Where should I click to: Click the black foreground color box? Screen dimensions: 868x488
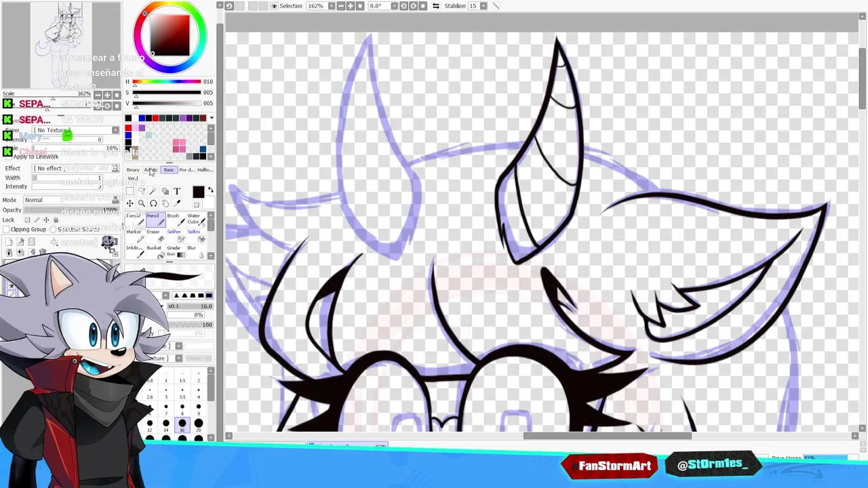(x=198, y=192)
